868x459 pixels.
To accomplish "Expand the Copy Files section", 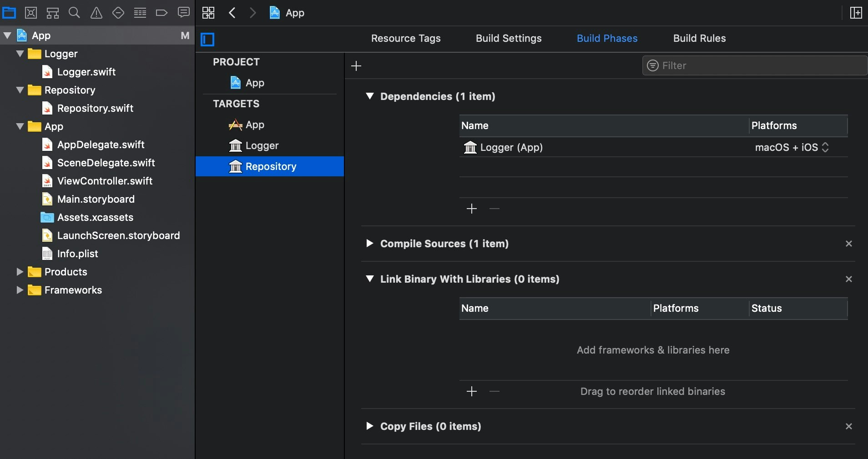I will [x=370, y=426].
